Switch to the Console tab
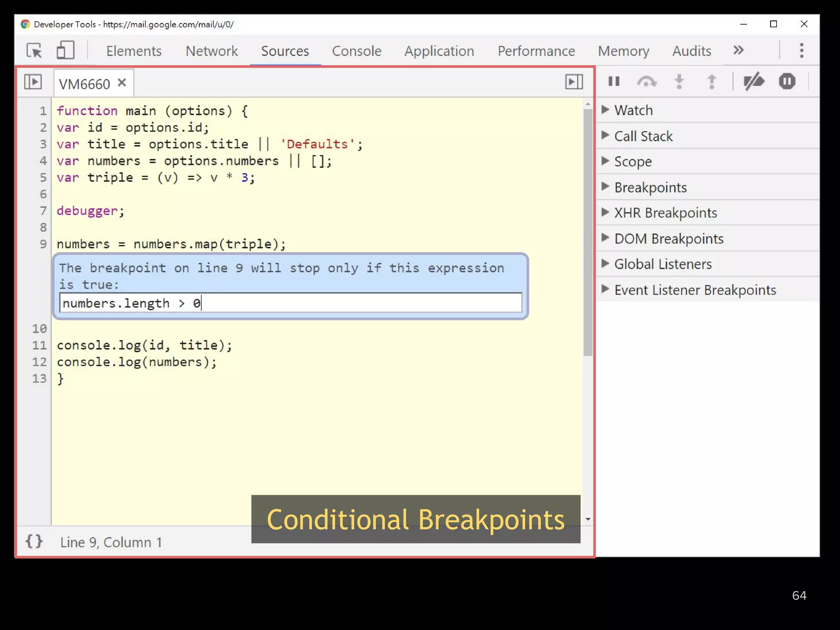 356,51
